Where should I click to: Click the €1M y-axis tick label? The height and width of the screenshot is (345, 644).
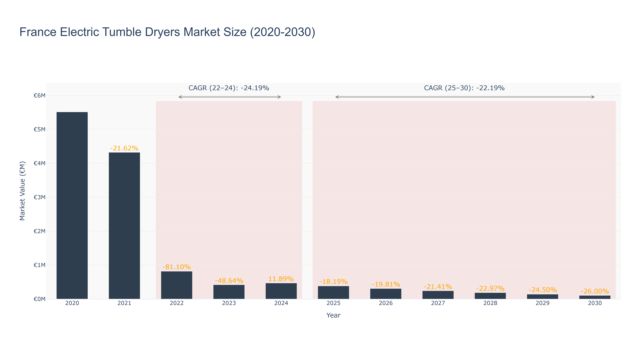(39, 265)
